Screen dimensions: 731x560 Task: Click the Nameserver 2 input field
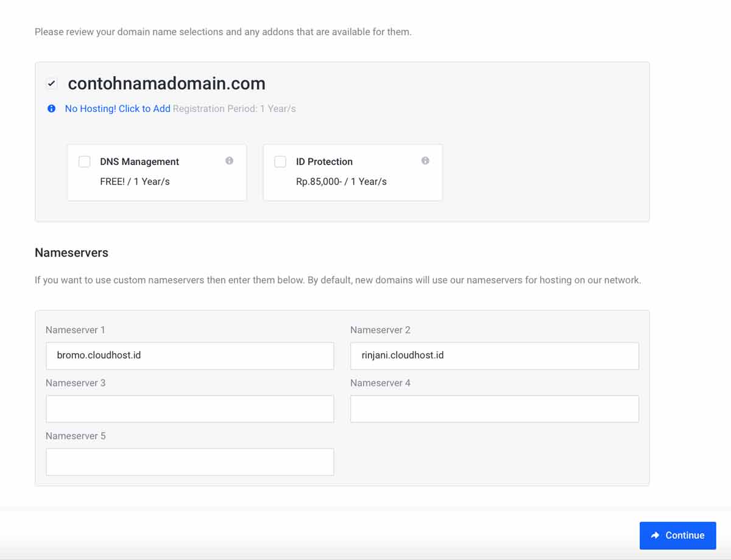pyautogui.click(x=495, y=355)
